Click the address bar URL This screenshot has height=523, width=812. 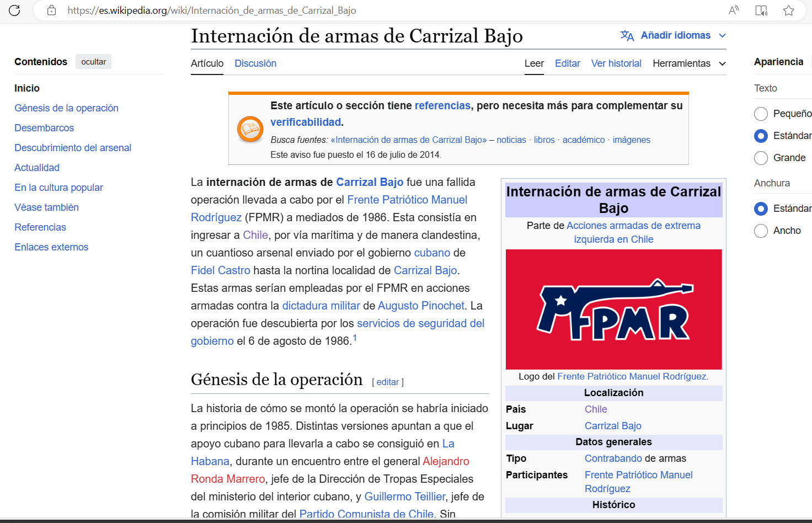coord(212,10)
